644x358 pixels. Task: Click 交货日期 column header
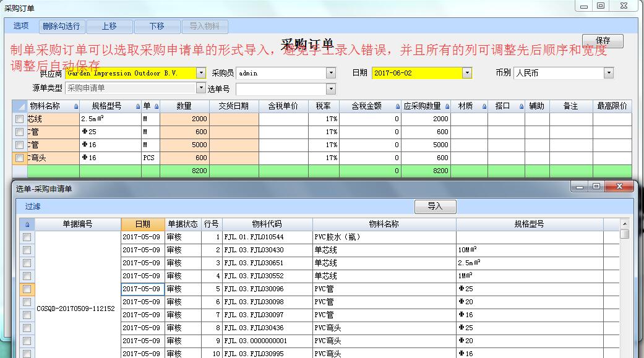234,106
